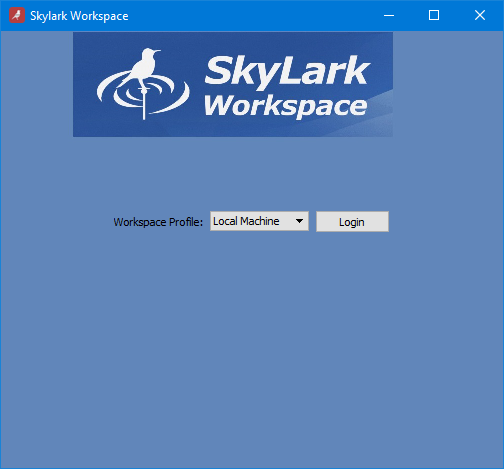Image resolution: width=504 pixels, height=469 pixels.
Task: Open the Workspace Profile dropdown arrow
Action: coord(299,221)
